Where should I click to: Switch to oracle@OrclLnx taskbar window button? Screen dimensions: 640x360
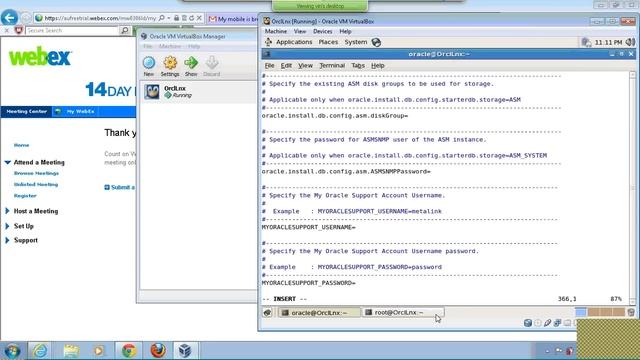pos(319,313)
